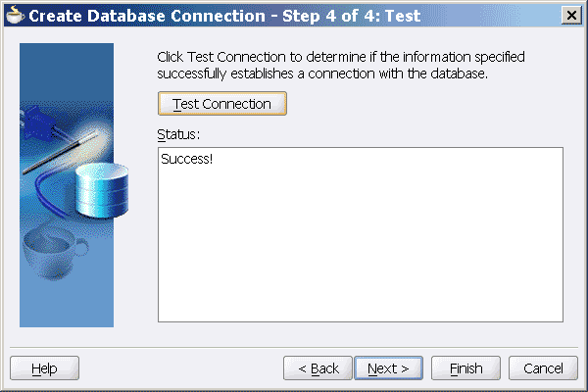The width and height of the screenshot is (588, 392).
Task: Close the Create Database Connection dialog
Action: (x=569, y=16)
